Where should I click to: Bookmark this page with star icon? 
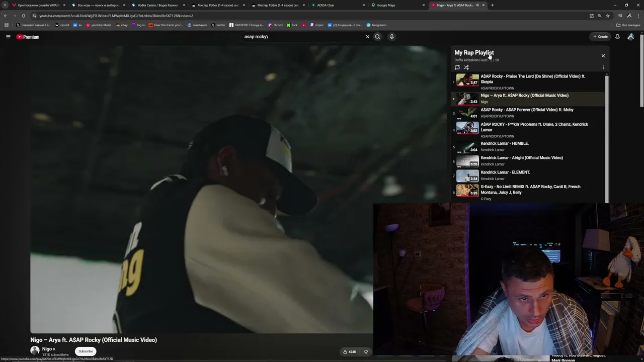click(608, 16)
